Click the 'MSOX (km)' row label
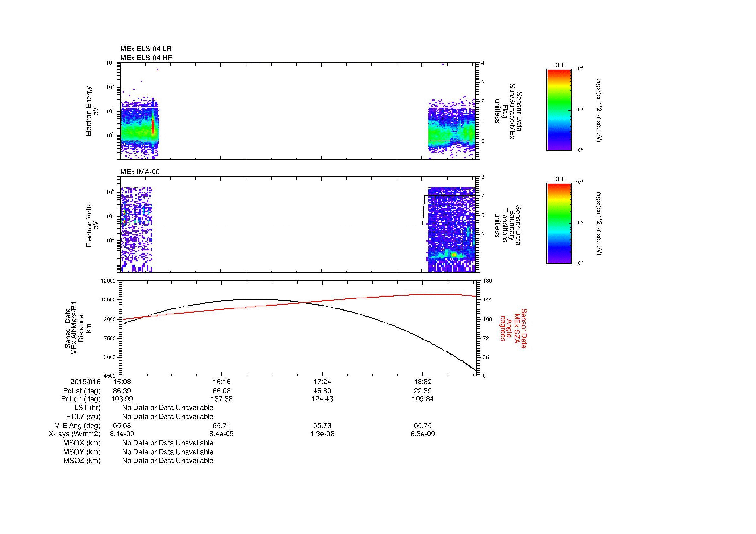Screen dimensions: 756x534 82,443
